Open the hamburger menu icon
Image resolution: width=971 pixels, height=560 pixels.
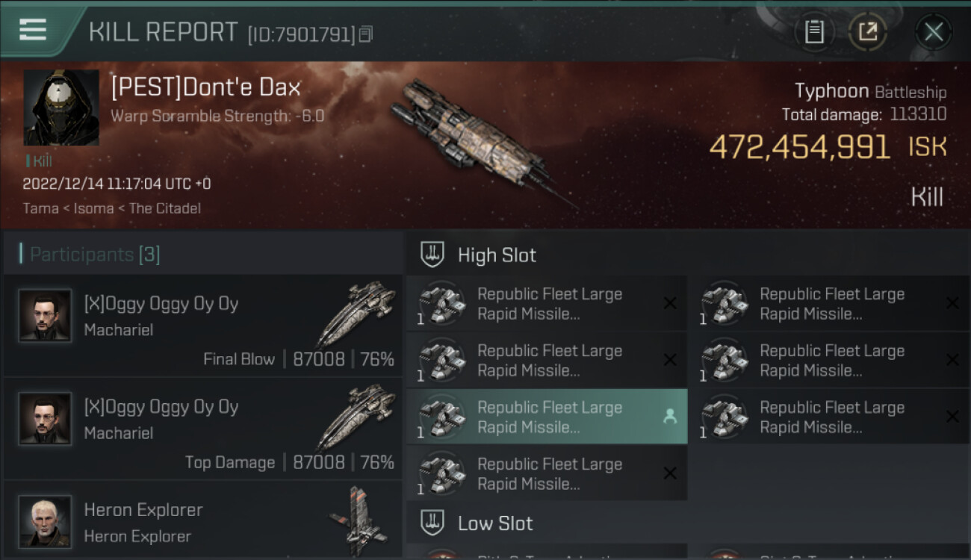[x=33, y=30]
